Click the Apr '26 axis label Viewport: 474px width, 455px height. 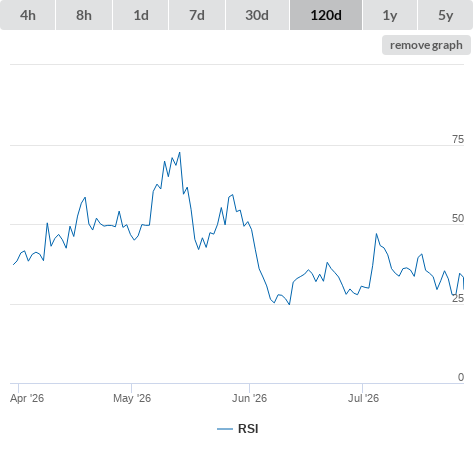(27, 398)
